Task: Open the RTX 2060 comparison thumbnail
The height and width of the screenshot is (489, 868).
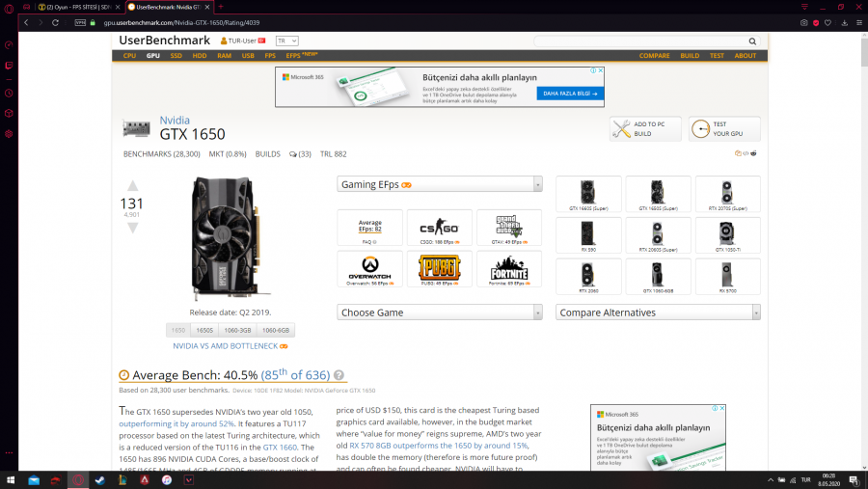Action: click(x=588, y=277)
